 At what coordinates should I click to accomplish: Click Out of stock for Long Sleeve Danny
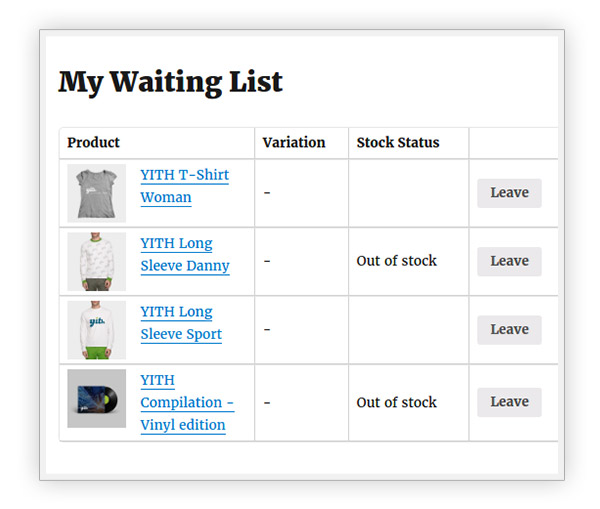click(x=396, y=261)
